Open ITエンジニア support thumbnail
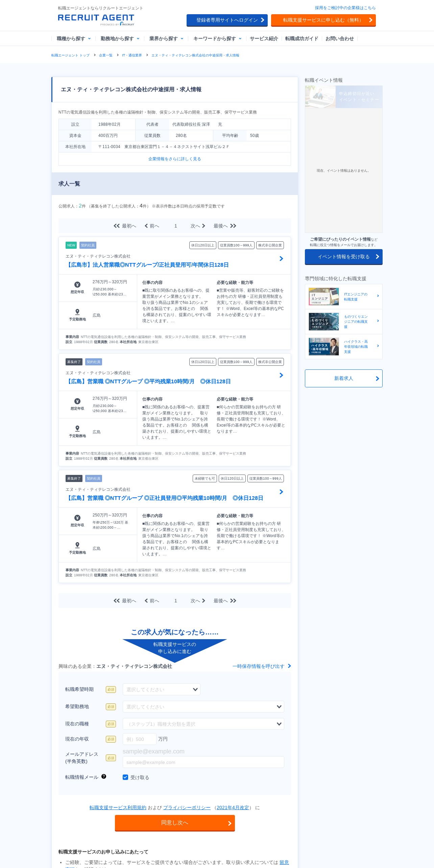The width and height of the screenshot is (434, 868). (324, 296)
